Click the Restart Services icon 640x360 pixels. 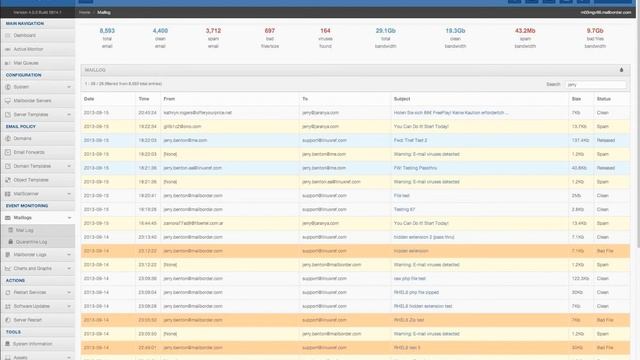(x=8, y=293)
